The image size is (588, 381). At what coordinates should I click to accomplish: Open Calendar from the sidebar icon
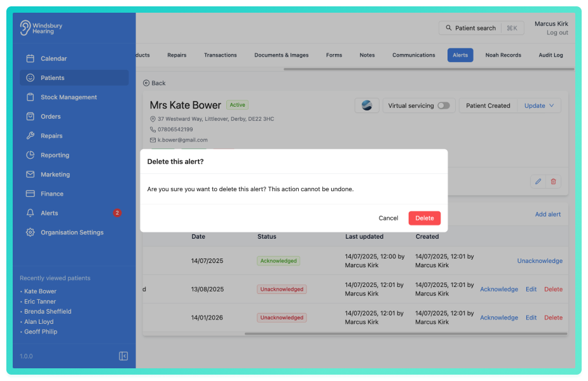[31, 58]
